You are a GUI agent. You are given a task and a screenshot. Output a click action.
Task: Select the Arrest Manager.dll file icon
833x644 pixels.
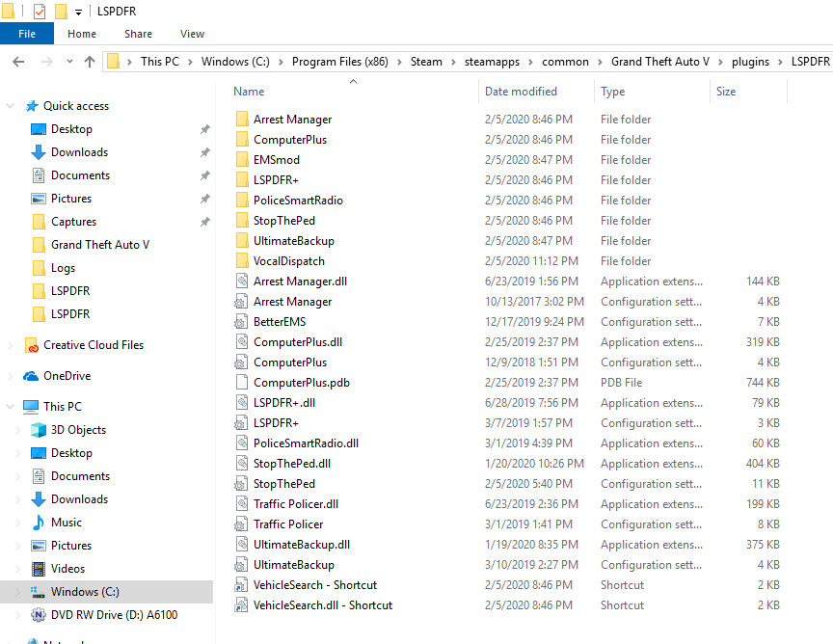pos(242,282)
